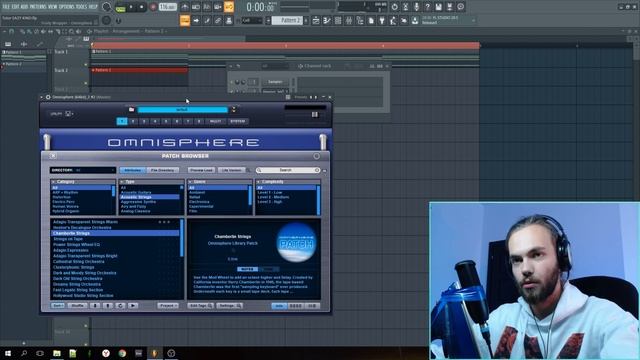
Task: Toggle the playlist magnet snap icon
Action: tap(12, 31)
